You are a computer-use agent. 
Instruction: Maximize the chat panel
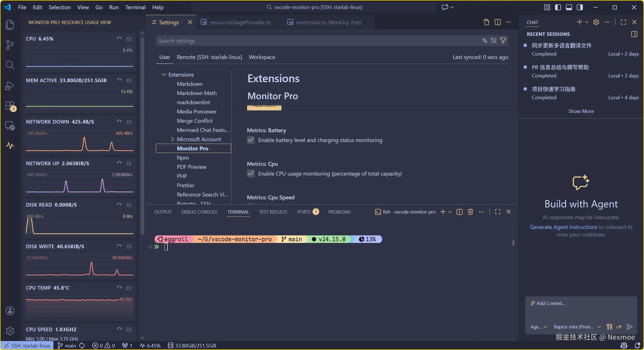(x=623, y=22)
